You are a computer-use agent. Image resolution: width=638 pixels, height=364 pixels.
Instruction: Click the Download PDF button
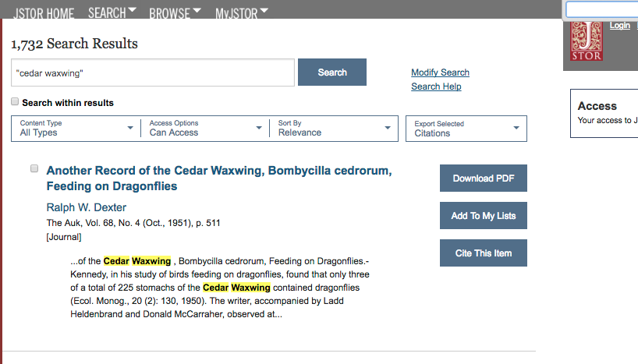coord(484,178)
